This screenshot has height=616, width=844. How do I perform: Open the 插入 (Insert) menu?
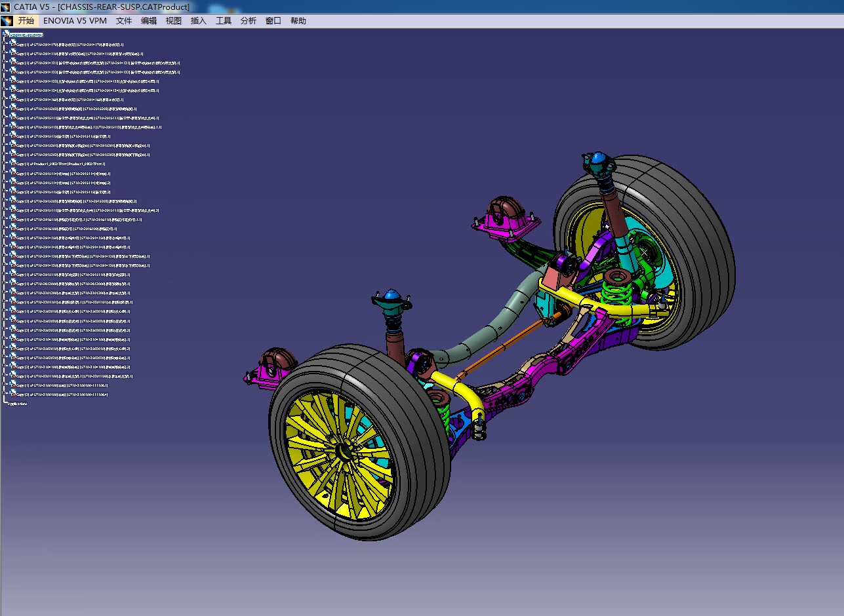pyautogui.click(x=199, y=21)
